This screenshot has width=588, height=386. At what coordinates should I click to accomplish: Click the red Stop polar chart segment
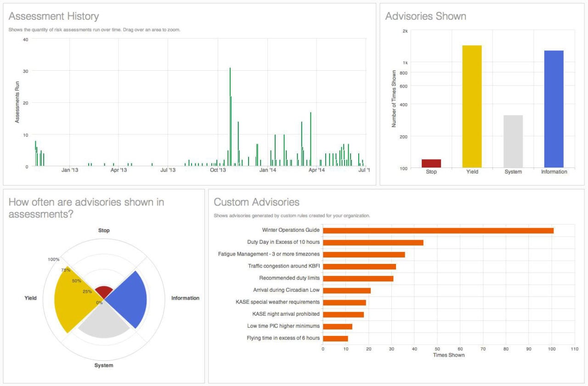(x=104, y=292)
